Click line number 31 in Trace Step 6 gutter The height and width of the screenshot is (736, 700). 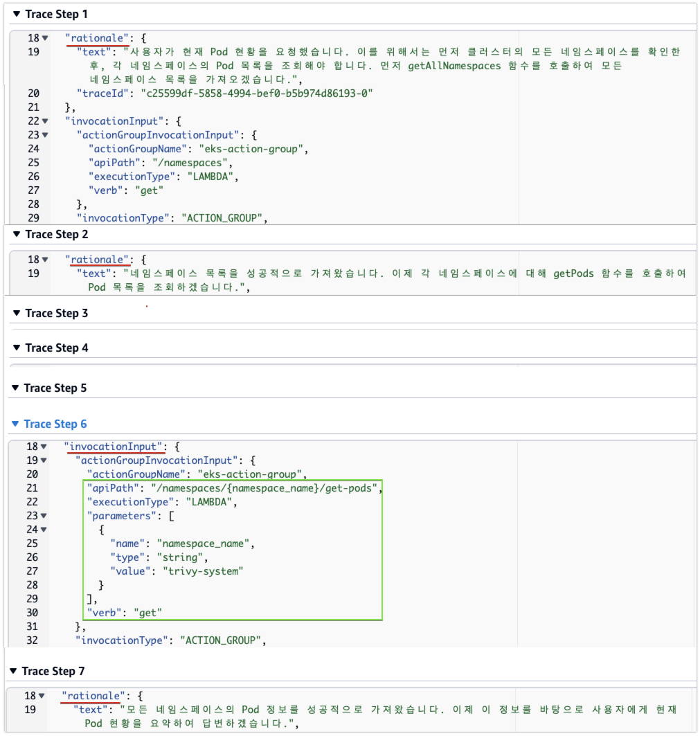pos(32,627)
